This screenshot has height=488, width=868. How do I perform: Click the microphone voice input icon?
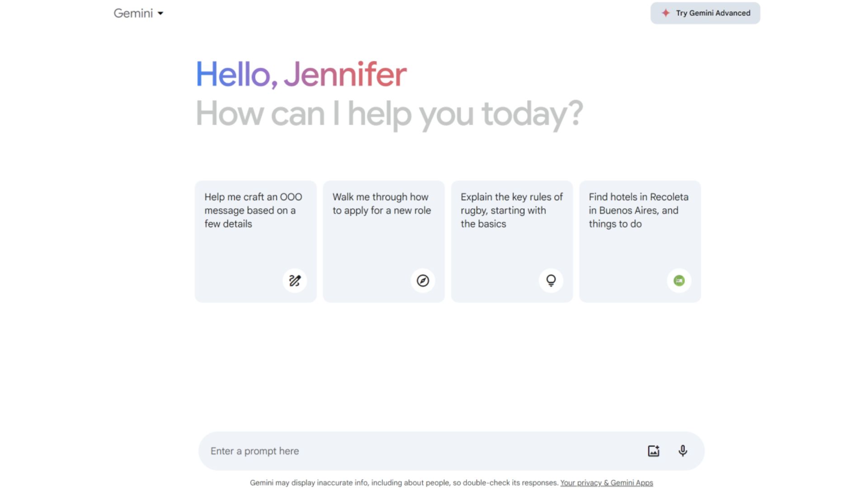coord(683,450)
